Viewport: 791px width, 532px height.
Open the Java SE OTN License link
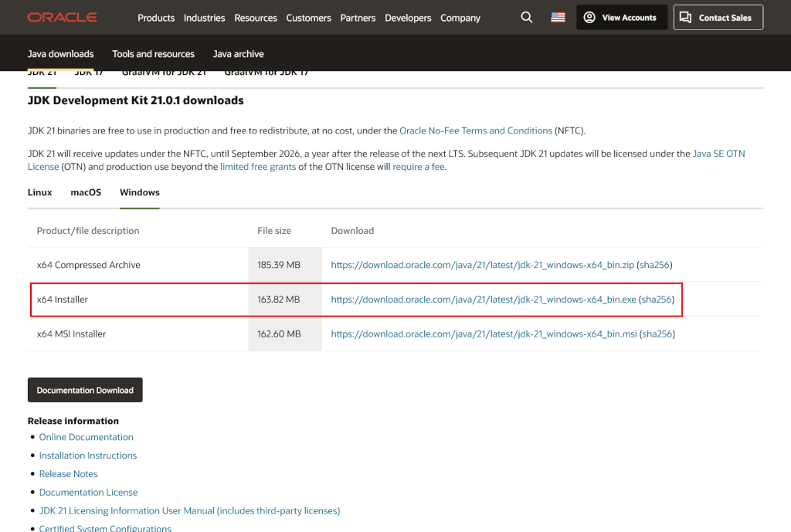(x=718, y=154)
